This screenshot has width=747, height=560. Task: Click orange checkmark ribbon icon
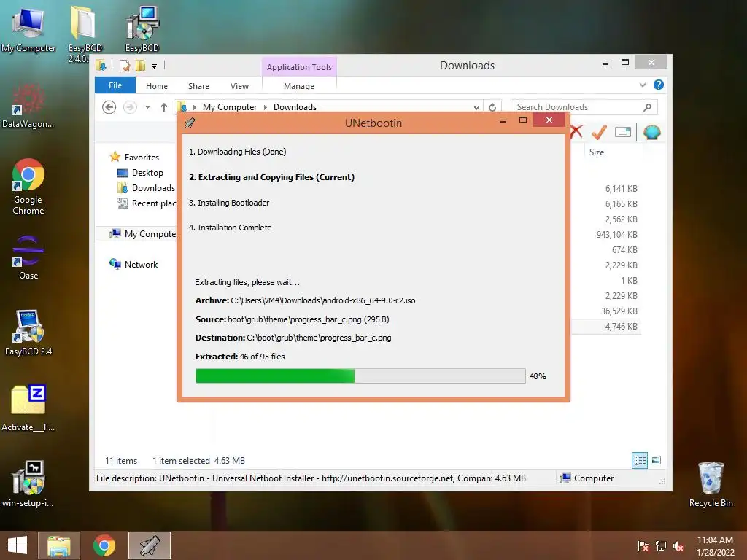click(599, 132)
